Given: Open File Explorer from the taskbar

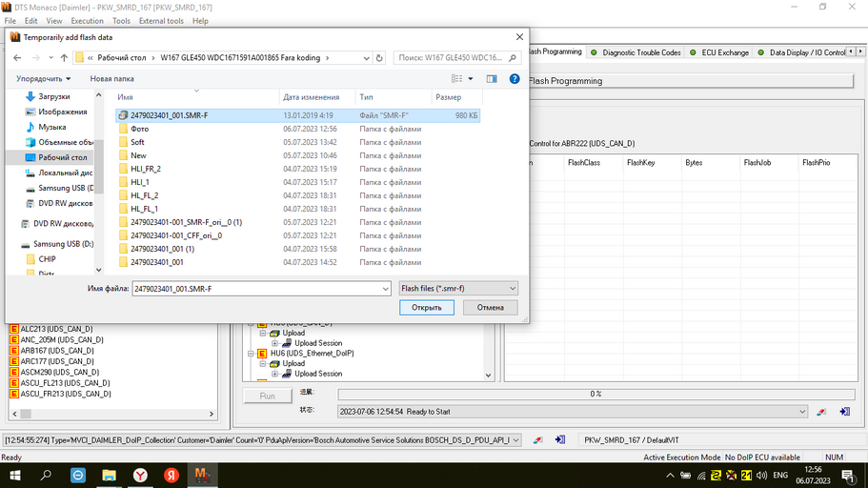Looking at the screenshot, I should pos(109,476).
